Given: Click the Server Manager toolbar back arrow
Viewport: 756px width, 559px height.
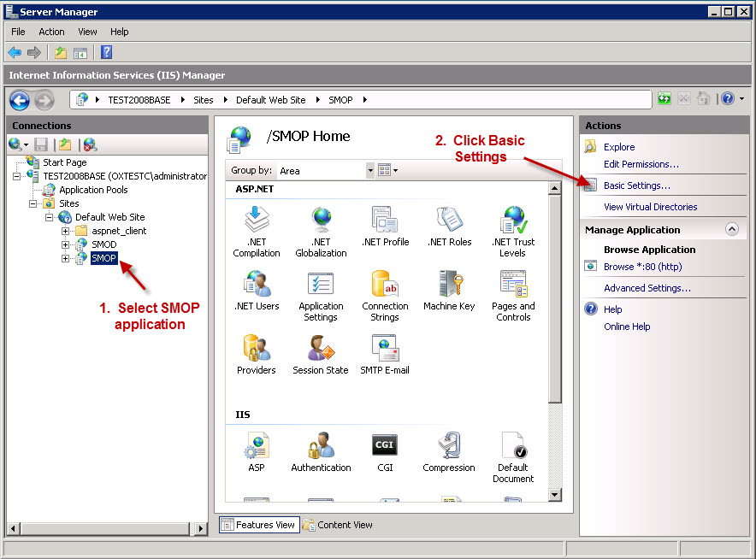Looking at the screenshot, I should [x=15, y=52].
